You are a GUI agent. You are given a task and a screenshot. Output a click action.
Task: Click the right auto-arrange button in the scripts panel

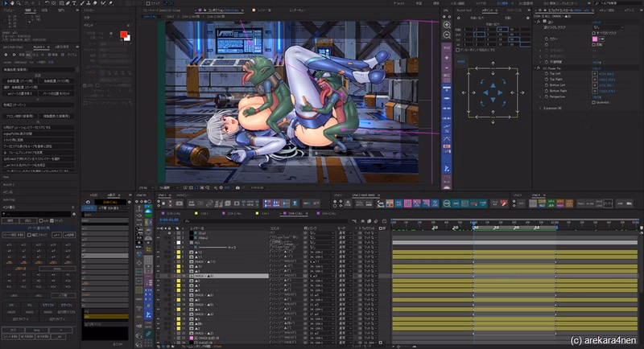pyautogui.click(x=59, y=81)
